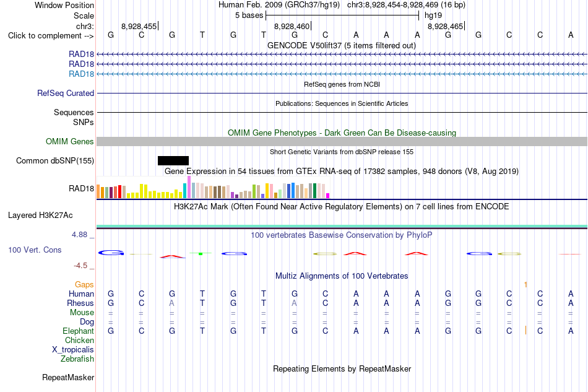
Task: Click the H3K27Ac Mark track title
Action: tap(342, 206)
